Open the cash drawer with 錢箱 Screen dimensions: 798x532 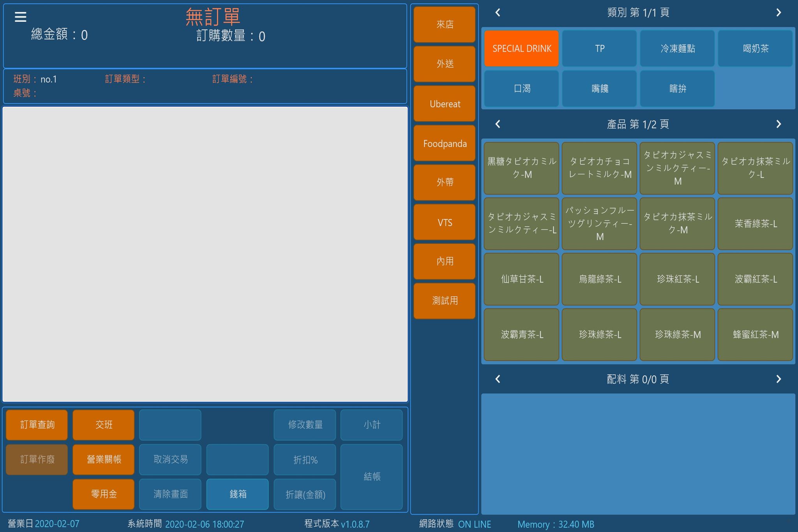click(237, 494)
